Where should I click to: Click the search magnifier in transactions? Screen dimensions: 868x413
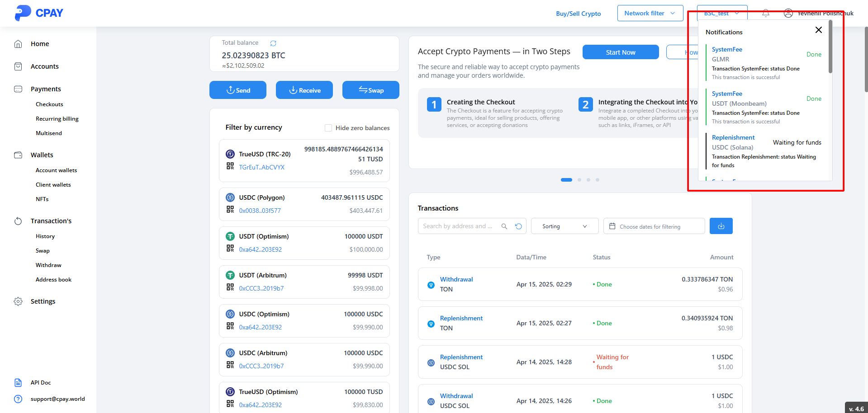(x=504, y=226)
